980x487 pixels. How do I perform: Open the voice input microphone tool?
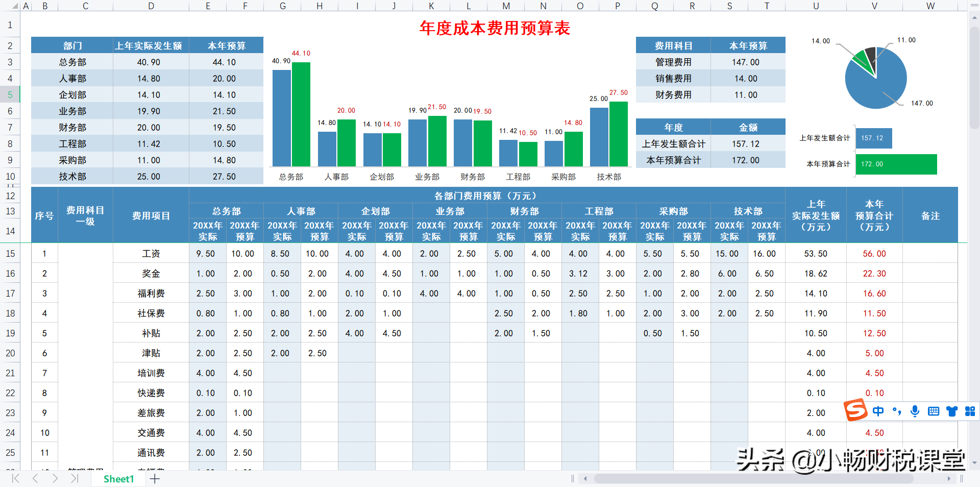coord(915,411)
